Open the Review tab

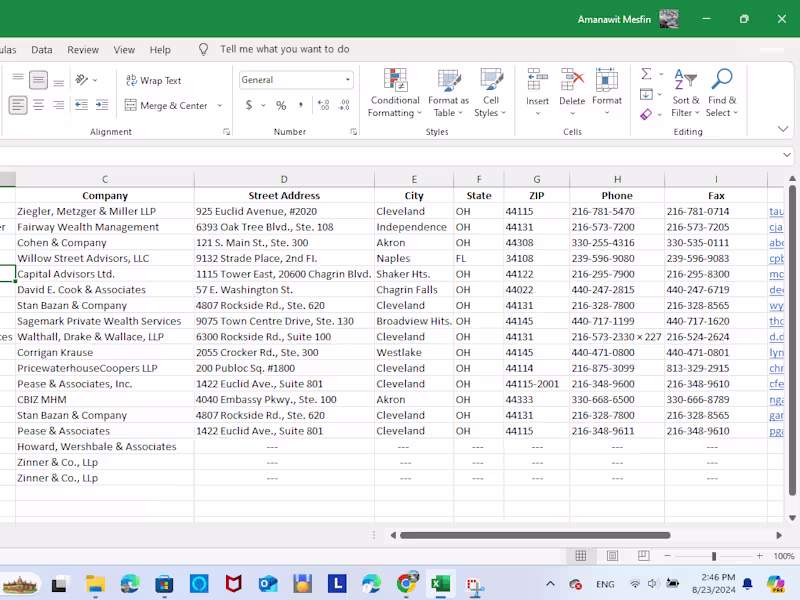tap(83, 49)
